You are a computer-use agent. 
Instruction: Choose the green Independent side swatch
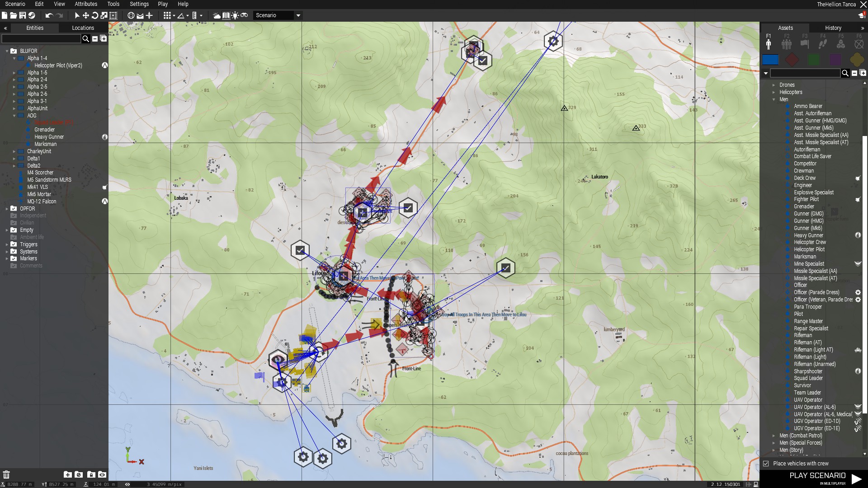click(x=814, y=60)
